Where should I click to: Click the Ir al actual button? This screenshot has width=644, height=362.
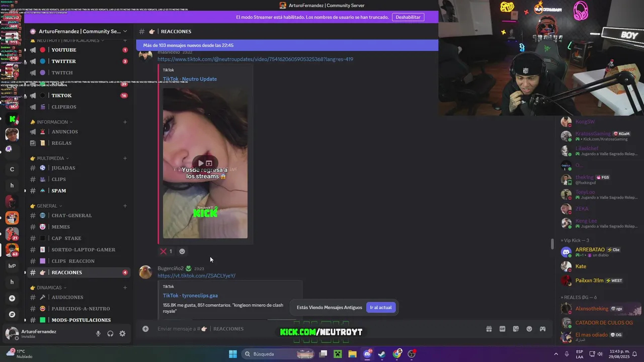click(381, 307)
